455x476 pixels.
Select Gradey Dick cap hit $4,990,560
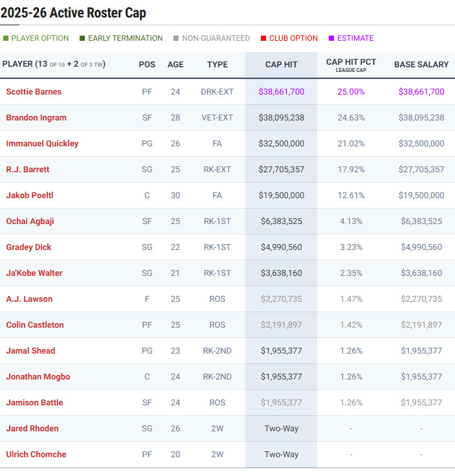tap(281, 247)
